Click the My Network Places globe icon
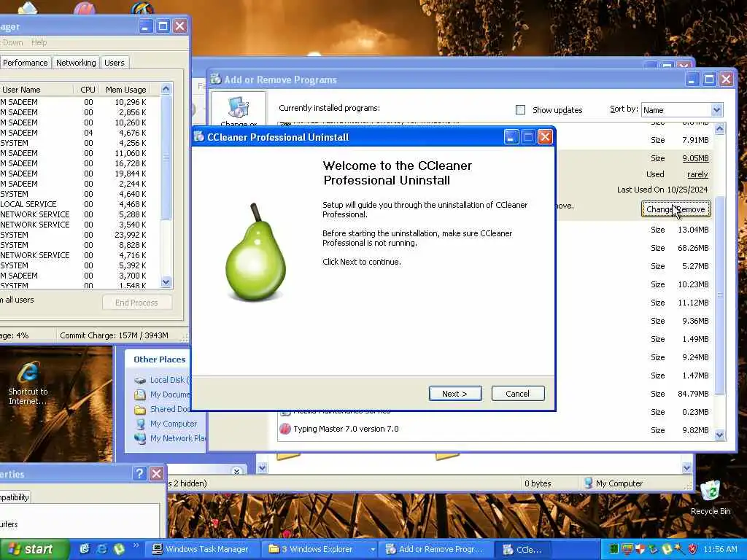 140,438
